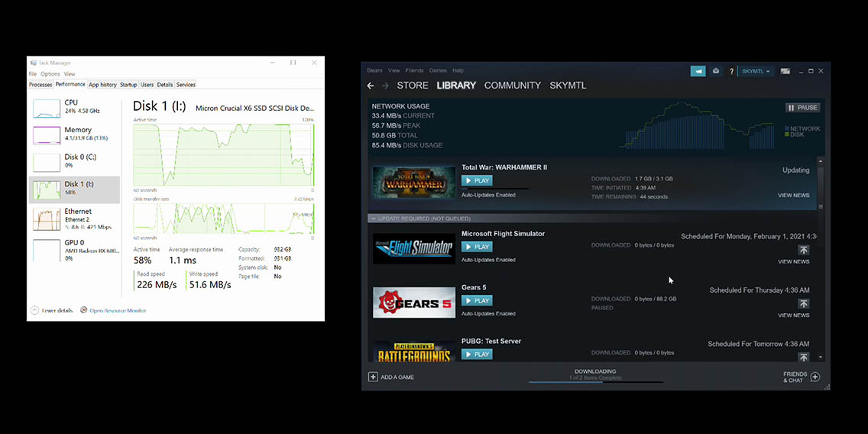This screenshot has height=434, width=868.
Task: Move PUBG: Test Server up the queue
Action: [x=803, y=357]
